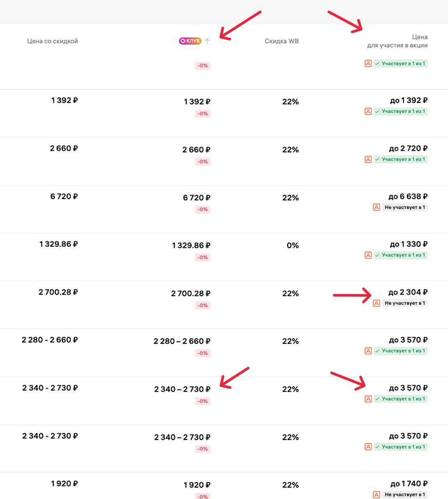This screenshot has height=499, width=448.
Task: Click the КЛУБ badge in column header
Action: click(190, 41)
